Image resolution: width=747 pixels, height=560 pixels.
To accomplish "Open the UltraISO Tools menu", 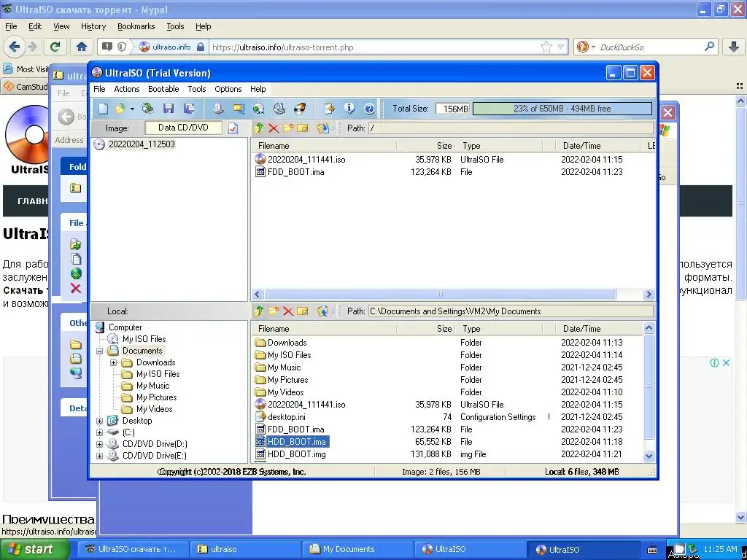I will tap(197, 89).
